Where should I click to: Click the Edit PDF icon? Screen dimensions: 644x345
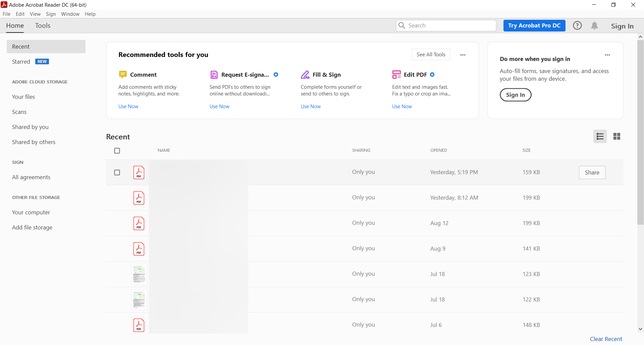(396, 74)
